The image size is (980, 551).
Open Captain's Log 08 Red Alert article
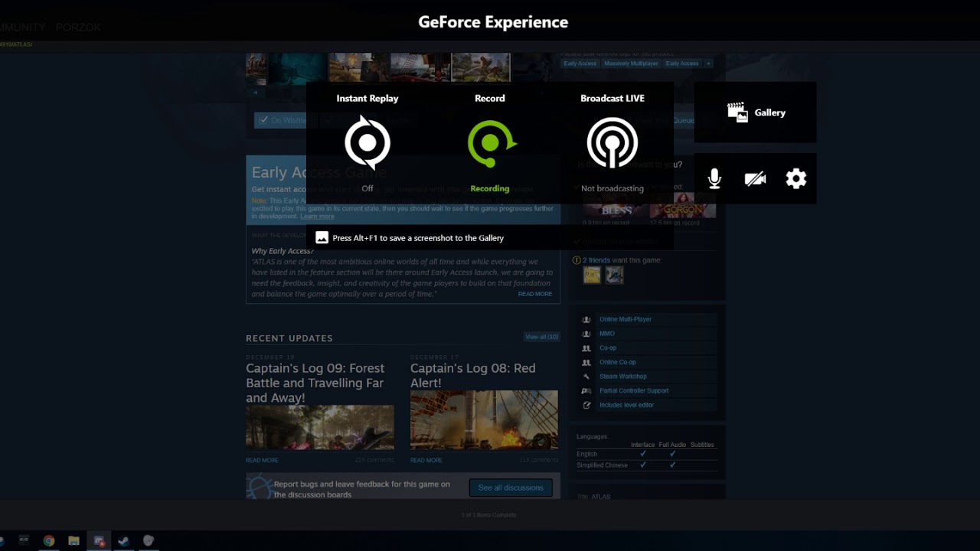coord(473,375)
